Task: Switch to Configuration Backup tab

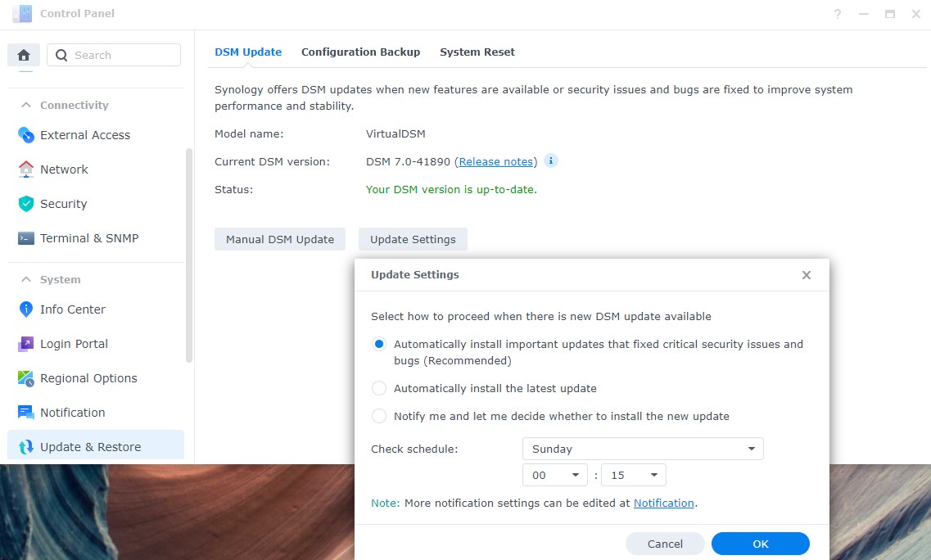Action: [x=360, y=52]
